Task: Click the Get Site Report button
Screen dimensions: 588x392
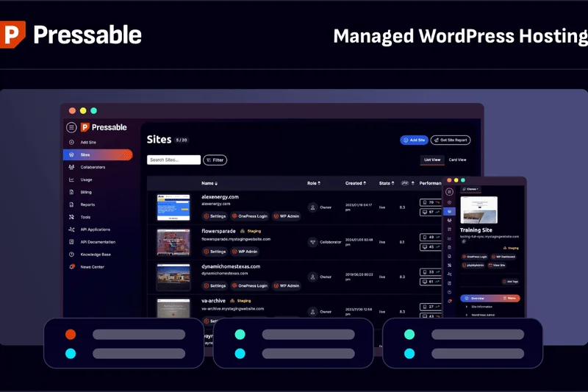Action: (451, 140)
